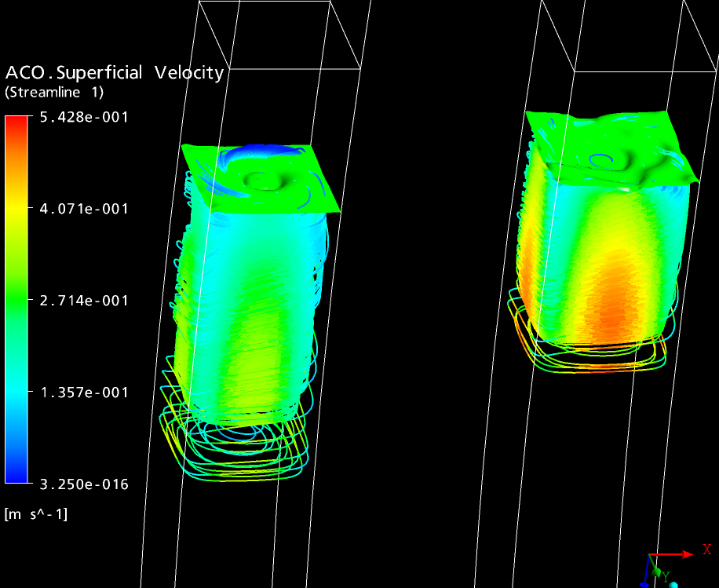Click the red X axis arrow on the triad
Screen dimensions: 719x588
(x=686, y=554)
